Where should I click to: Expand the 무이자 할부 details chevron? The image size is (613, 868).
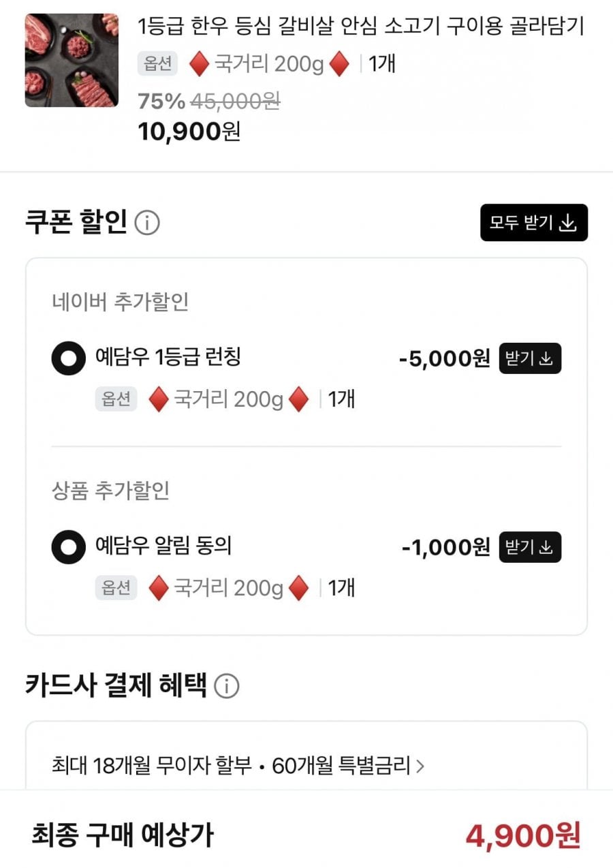pos(420,766)
